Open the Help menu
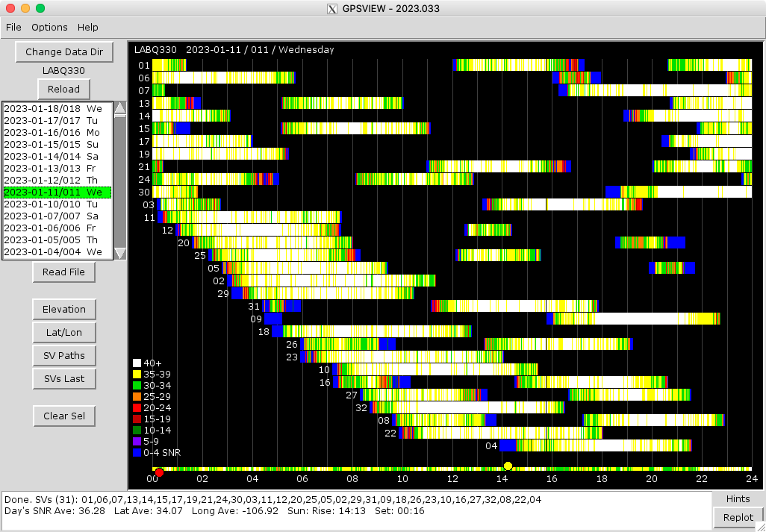Screen dimensions: 766x532 (x=88, y=28)
